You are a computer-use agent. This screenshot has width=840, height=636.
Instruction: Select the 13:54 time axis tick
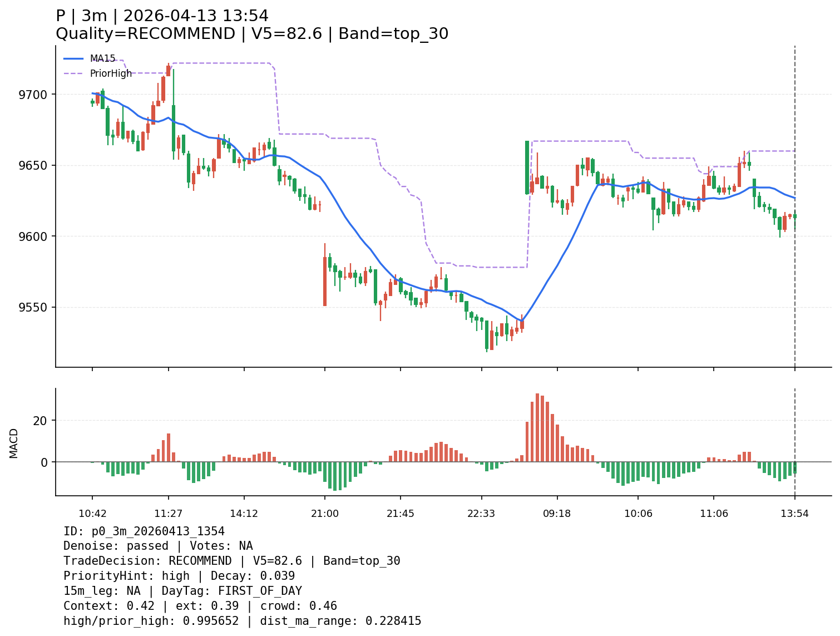[x=795, y=514]
